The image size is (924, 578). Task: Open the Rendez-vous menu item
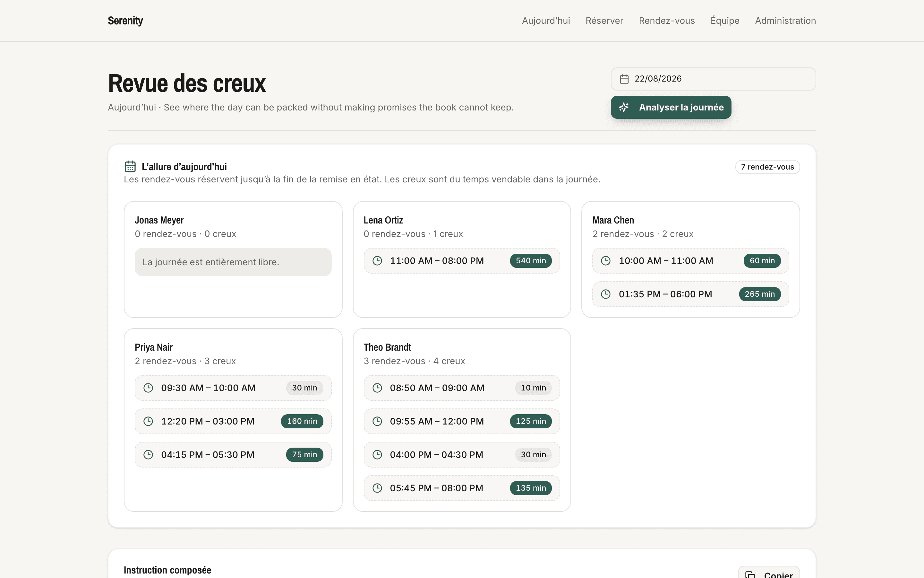click(x=667, y=21)
